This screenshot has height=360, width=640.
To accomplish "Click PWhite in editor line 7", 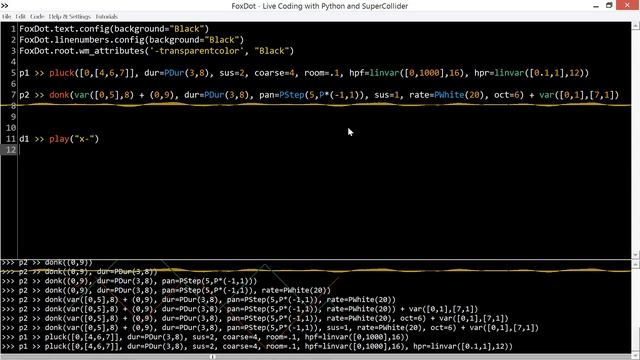I will point(449,95).
